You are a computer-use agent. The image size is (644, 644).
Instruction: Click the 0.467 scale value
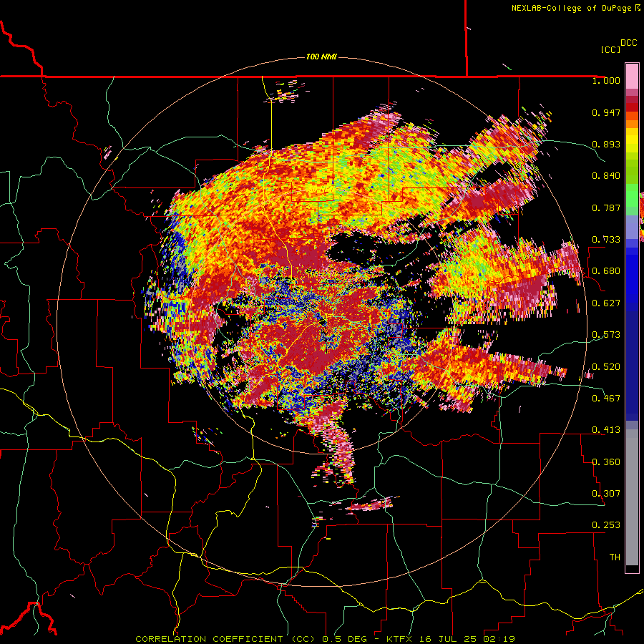tap(606, 399)
